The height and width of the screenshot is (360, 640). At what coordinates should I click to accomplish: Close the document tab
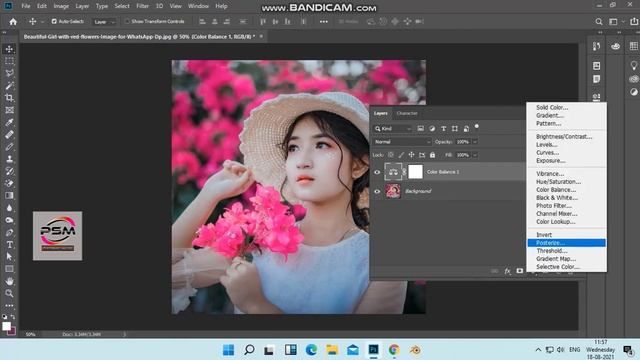[x=261, y=36]
